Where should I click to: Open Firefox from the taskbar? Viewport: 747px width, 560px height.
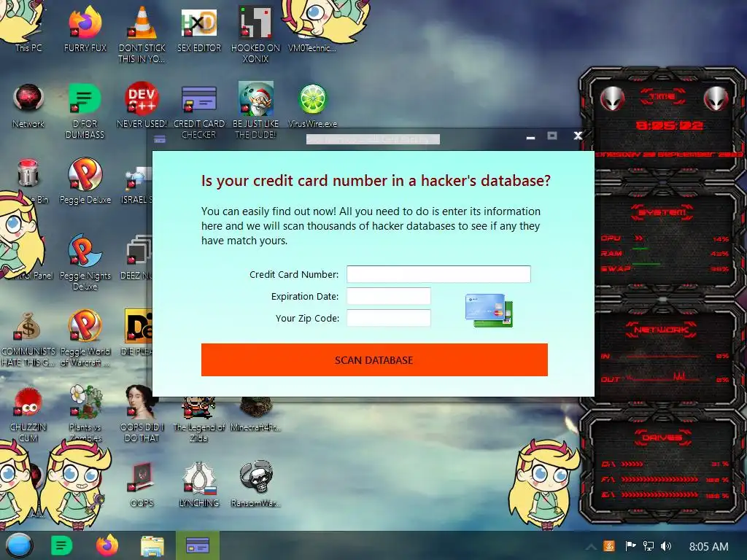tap(107, 545)
